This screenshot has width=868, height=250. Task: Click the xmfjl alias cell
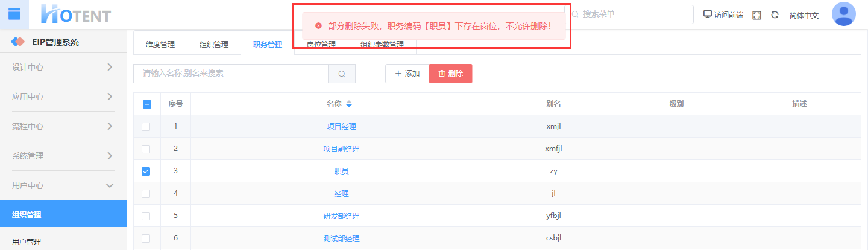point(553,149)
